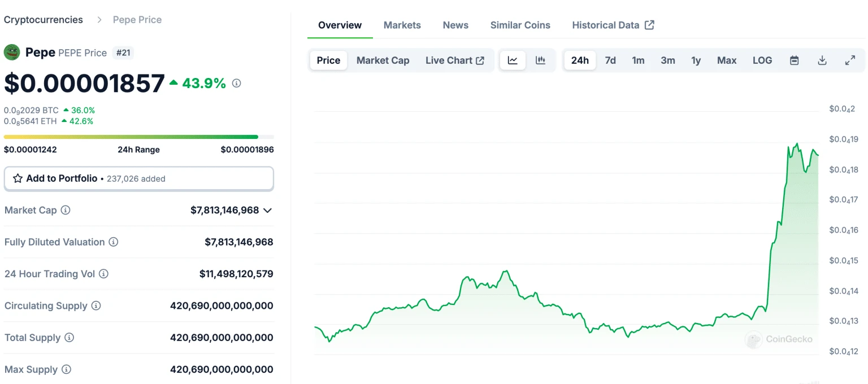Screen dimensions: 868x384
Task: Select the 1m time range
Action: point(638,60)
